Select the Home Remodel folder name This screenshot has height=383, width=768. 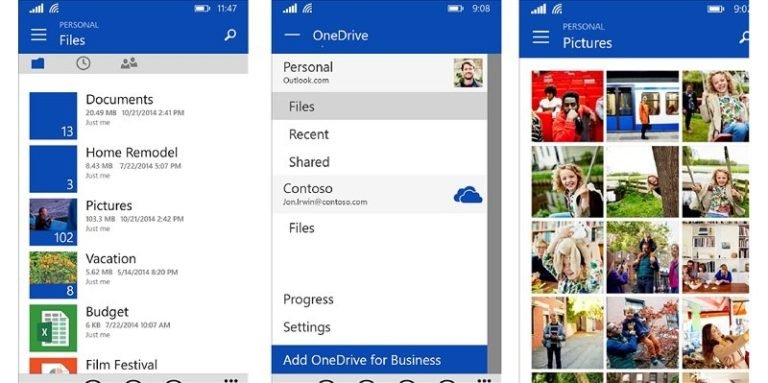pos(132,152)
